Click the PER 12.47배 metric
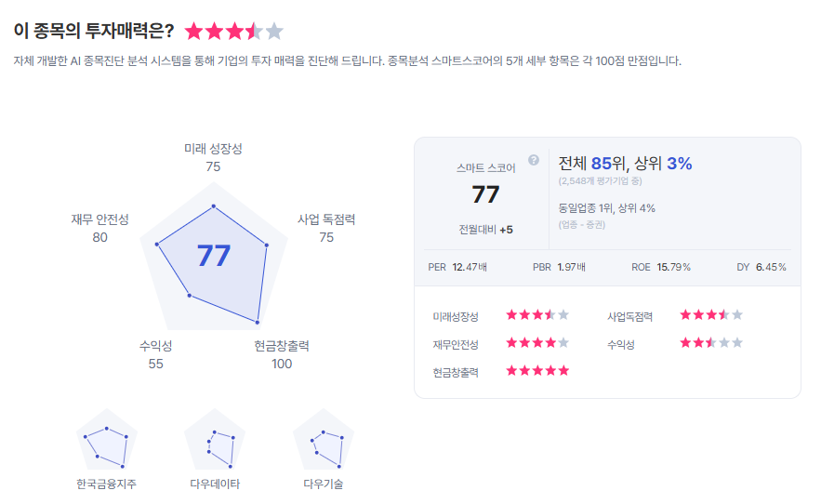 pyautogui.click(x=457, y=267)
